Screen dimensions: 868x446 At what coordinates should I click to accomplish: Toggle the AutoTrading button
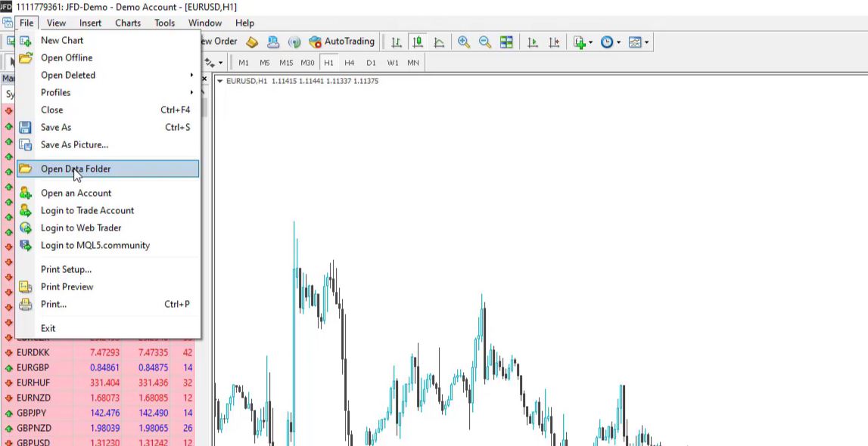click(342, 42)
